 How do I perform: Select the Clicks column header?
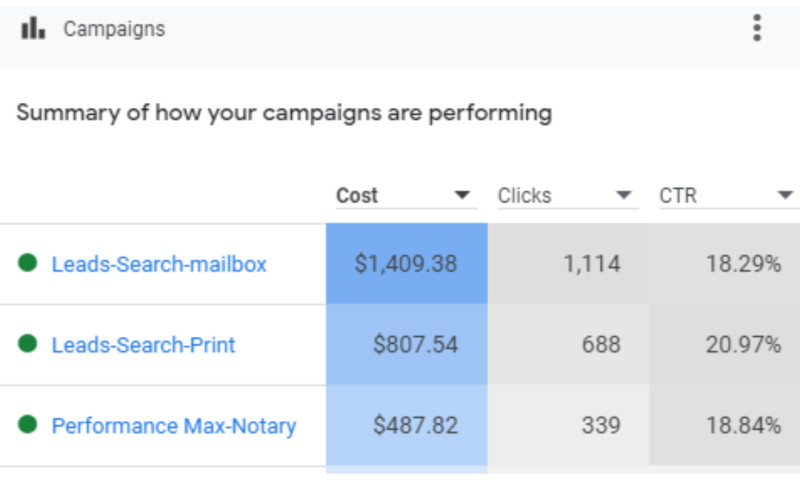pos(524,196)
